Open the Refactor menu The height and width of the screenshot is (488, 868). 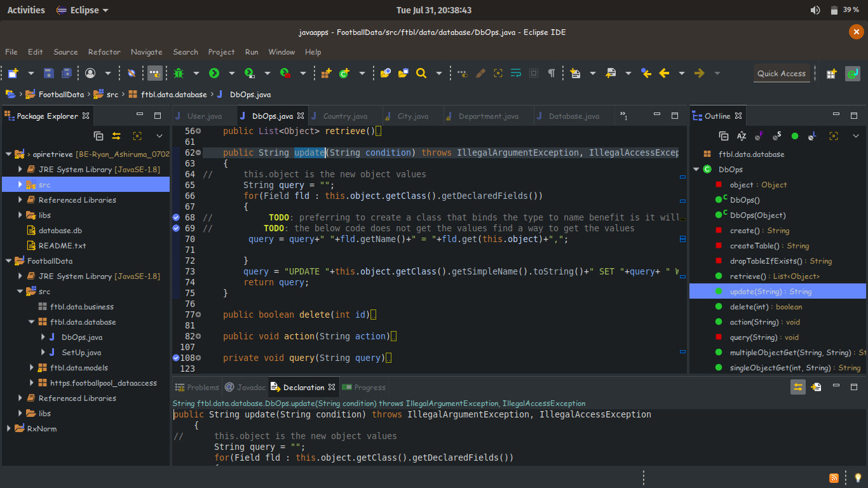tap(104, 52)
